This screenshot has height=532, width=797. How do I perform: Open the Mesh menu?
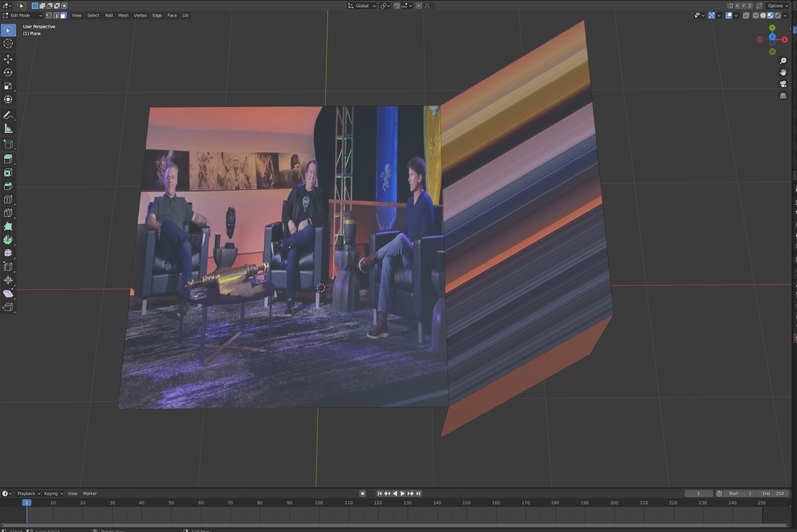point(123,15)
